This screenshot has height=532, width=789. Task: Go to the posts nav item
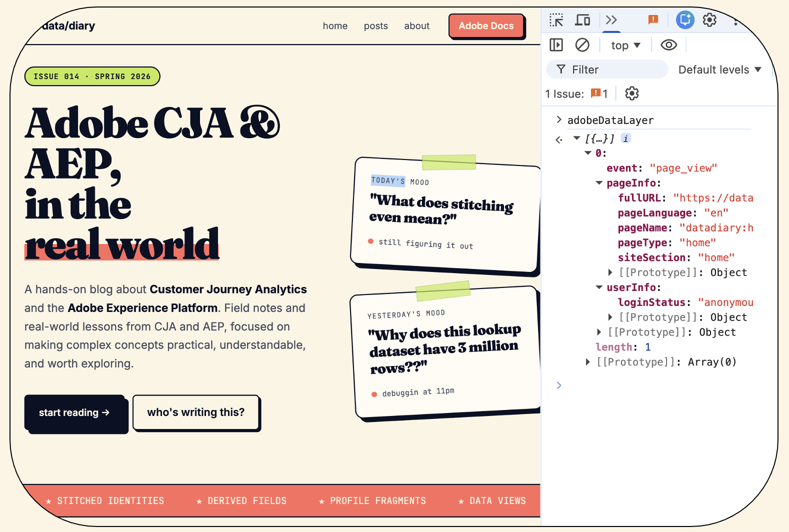tap(375, 26)
